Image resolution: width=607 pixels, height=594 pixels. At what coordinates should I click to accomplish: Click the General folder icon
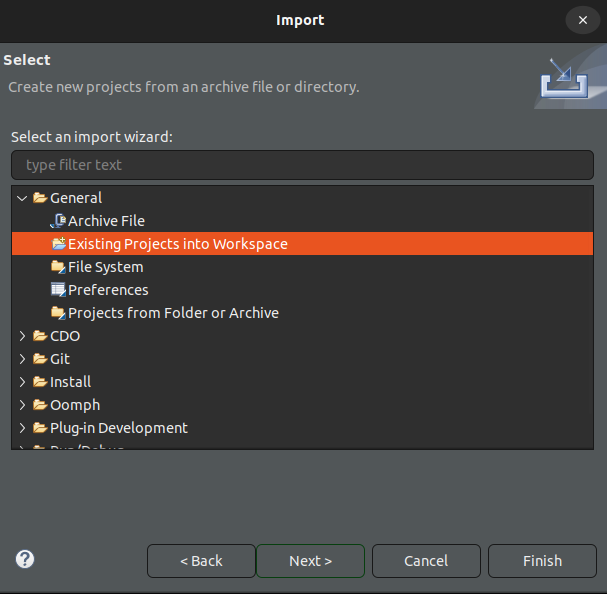[x=40, y=198]
